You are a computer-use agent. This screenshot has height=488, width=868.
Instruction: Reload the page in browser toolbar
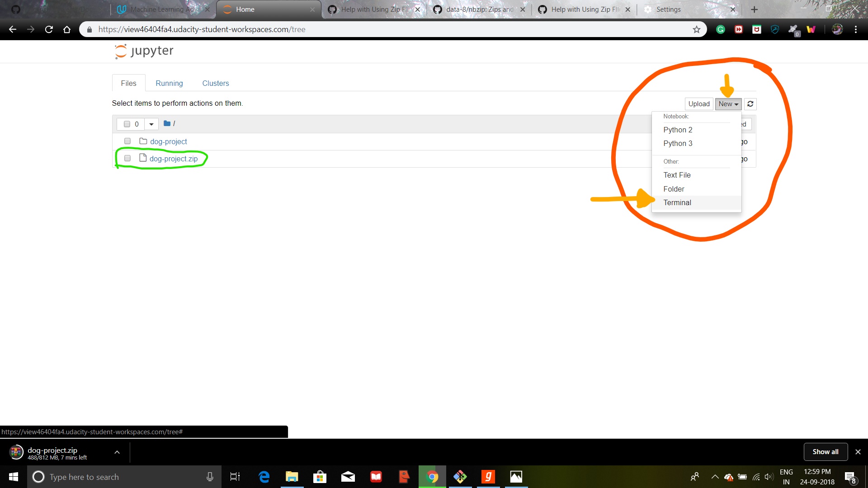(49, 30)
